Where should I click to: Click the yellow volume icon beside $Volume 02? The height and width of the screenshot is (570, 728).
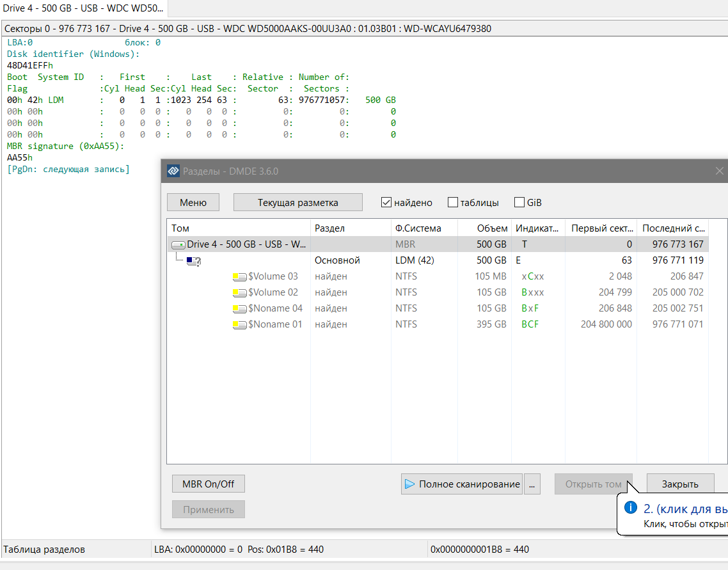click(240, 293)
